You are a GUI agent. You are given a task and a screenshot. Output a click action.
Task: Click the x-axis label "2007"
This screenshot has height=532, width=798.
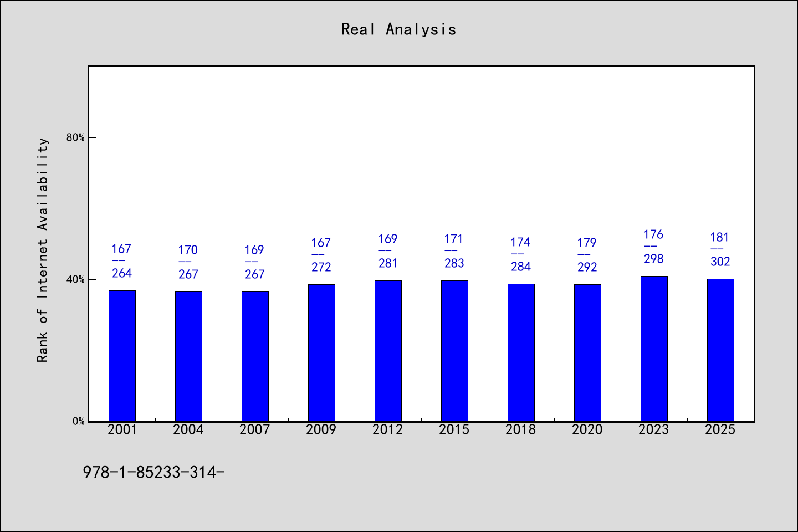click(255, 429)
